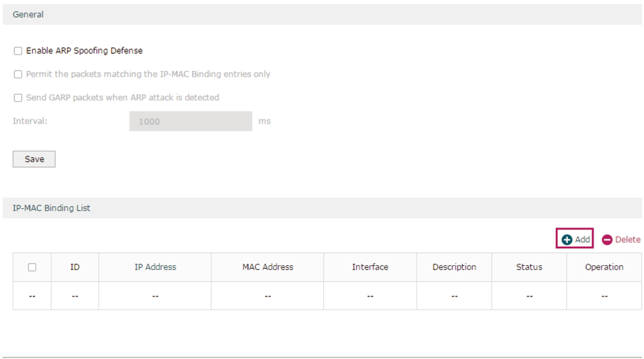Click the ID column header
Image resolution: width=644 pixels, height=359 pixels.
click(x=75, y=267)
